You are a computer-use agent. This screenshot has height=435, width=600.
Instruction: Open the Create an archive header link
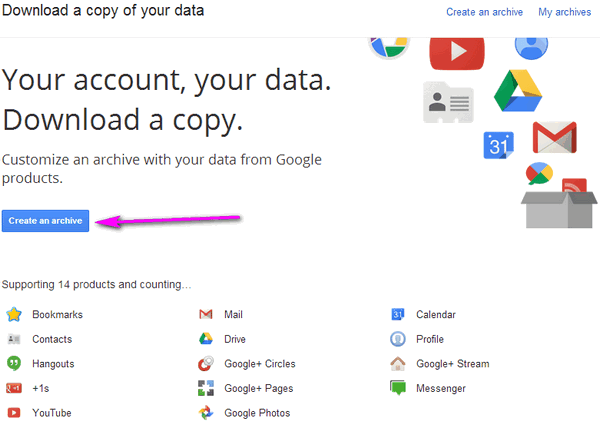484,12
